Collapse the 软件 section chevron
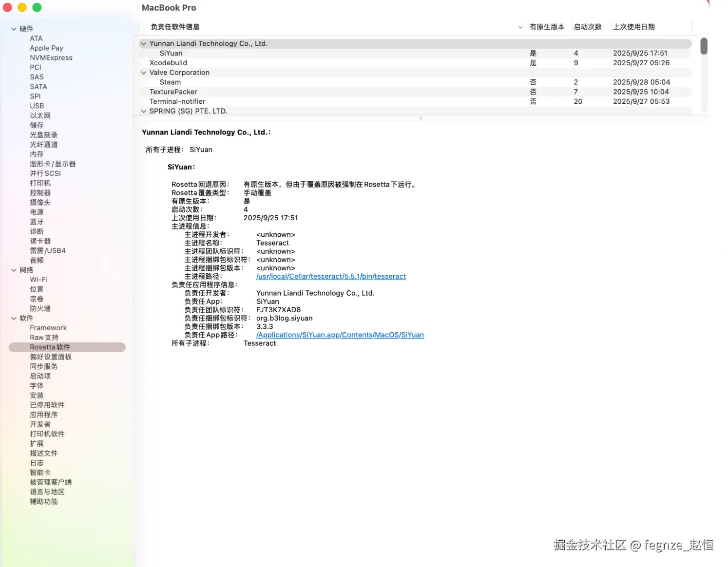The height and width of the screenshot is (567, 728). pyautogui.click(x=14, y=318)
